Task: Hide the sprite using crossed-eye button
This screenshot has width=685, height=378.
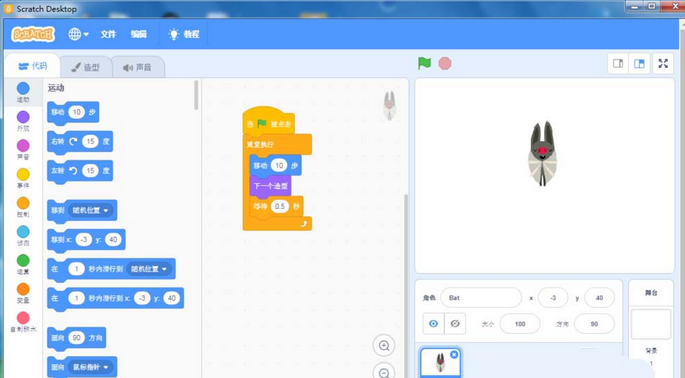Action: click(455, 324)
